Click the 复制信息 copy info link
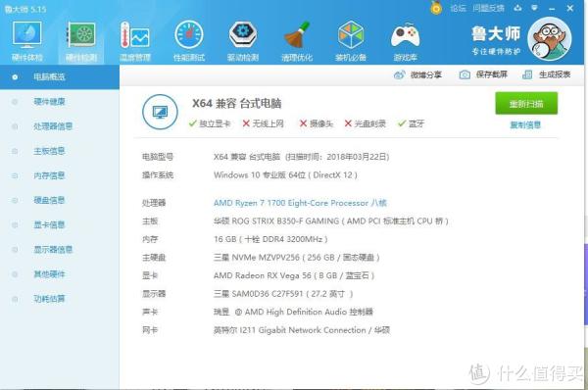The height and width of the screenshot is (390, 588). [525, 124]
